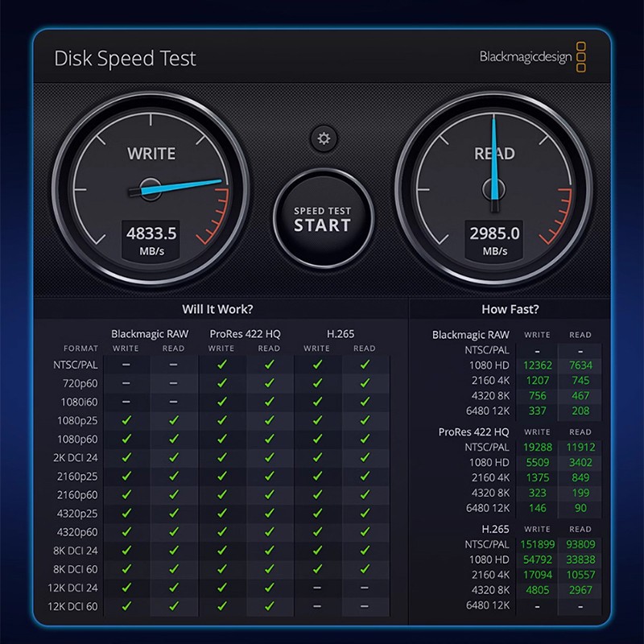Click the 12K DCI 24 format row label
Image resolution: width=644 pixels, height=644 pixels.
[x=72, y=588]
